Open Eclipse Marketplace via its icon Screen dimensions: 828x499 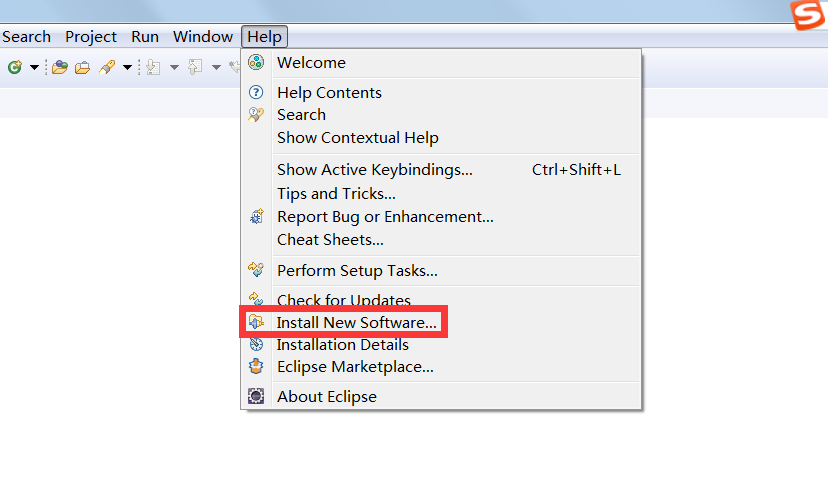(256, 366)
